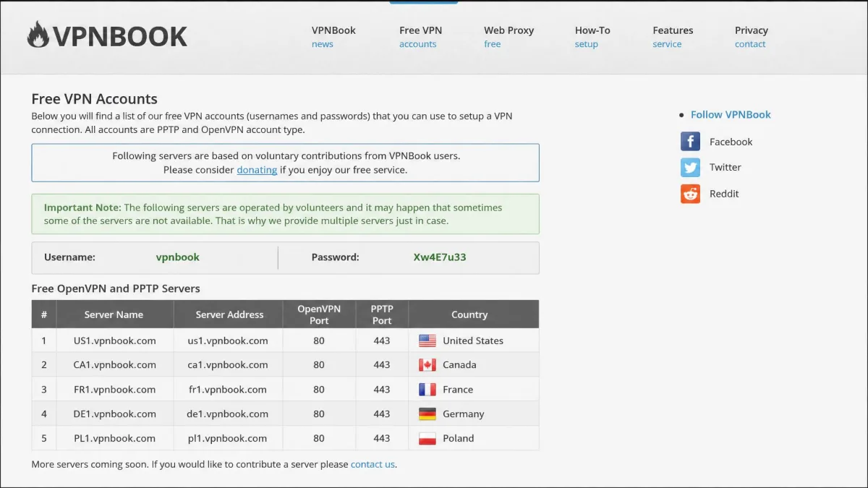Select ca1.vpnbook.com server address
Viewport: 868px width, 488px height.
(228, 365)
